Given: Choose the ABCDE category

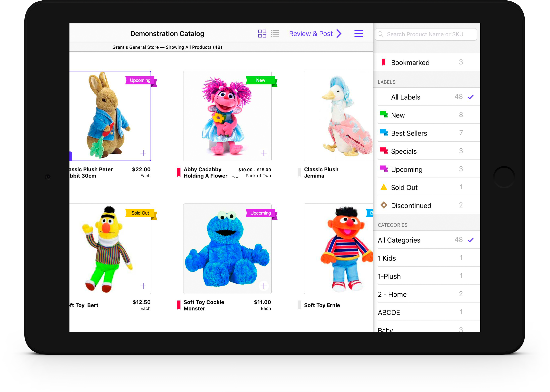Looking at the screenshot, I should pos(426,312).
